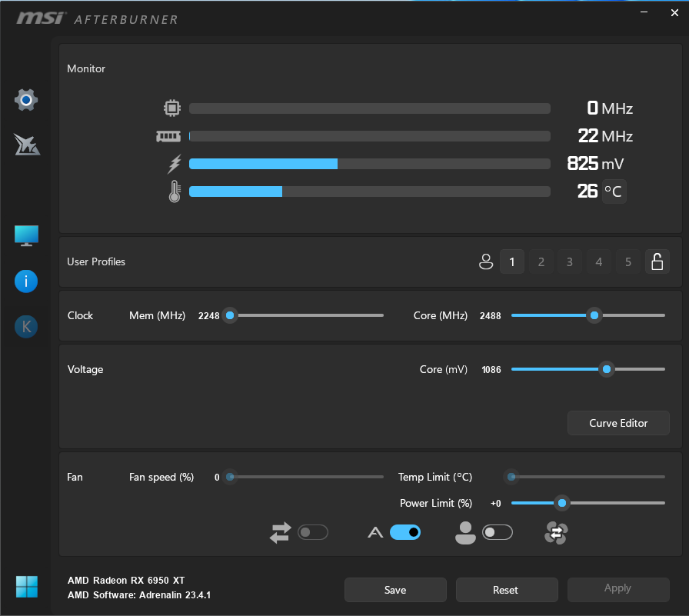Click the Core (mV) voltage slider handle

pos(607,369)
